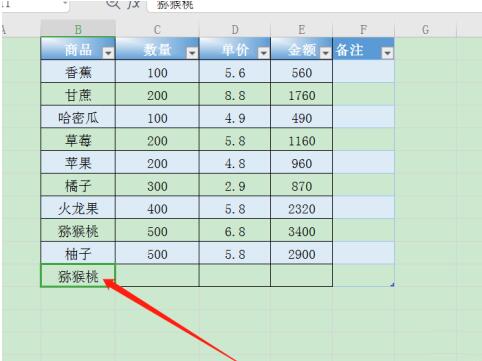This screenshot has width=482, height=361.
Task: Click the quantity cell 400
Action: pos(157,208)
